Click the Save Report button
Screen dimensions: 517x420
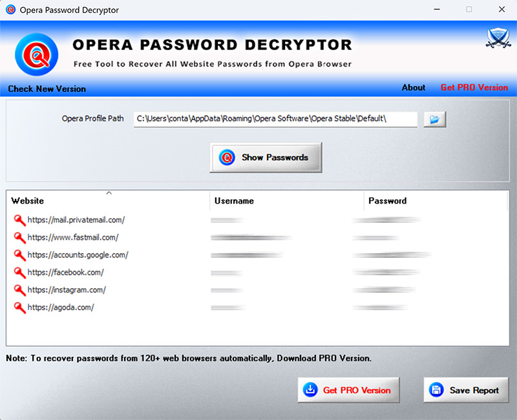coord(466,390)
